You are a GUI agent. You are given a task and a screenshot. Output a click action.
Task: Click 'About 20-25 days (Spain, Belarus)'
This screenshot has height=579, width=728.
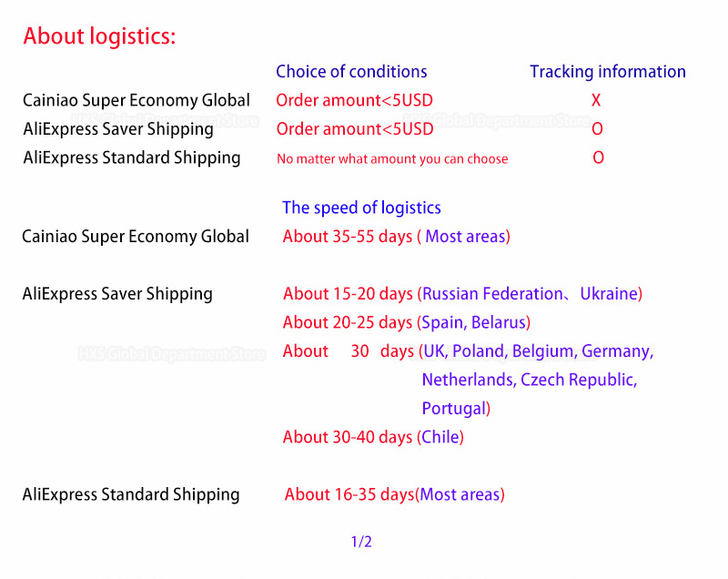tap(407, 322)
